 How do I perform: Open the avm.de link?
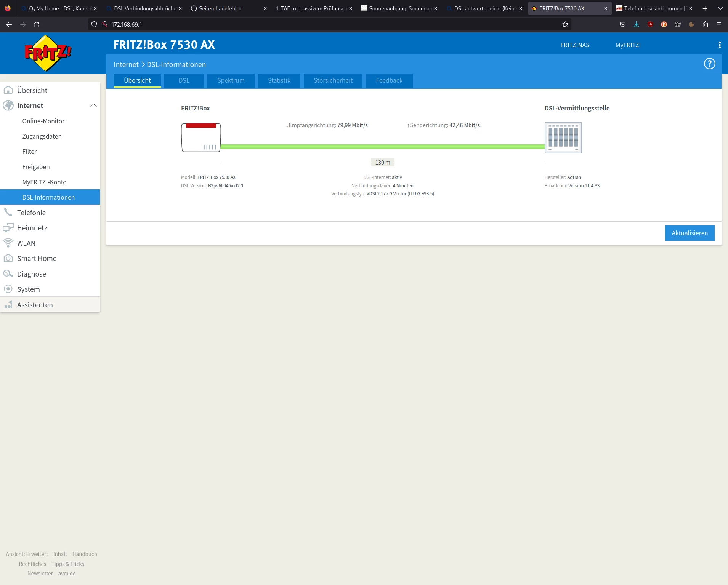pos(67,574)
